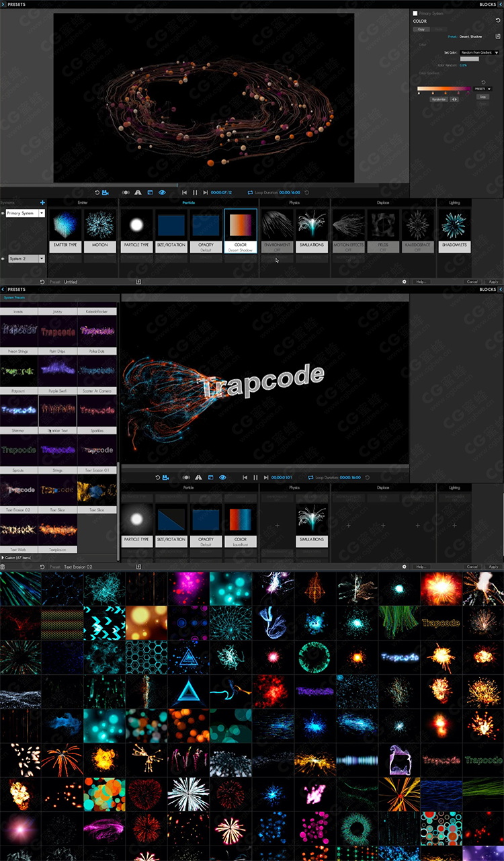The height and width of the screenshot is (861, 504).
Task: Select PARTICLE TYPE block in upper designer
Action: tap(138, 230)
